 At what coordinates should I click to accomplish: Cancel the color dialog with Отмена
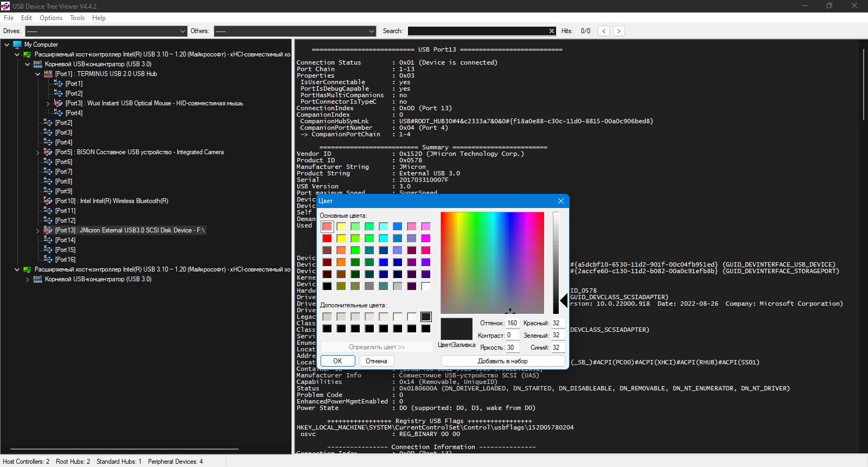tap(376, 361)
